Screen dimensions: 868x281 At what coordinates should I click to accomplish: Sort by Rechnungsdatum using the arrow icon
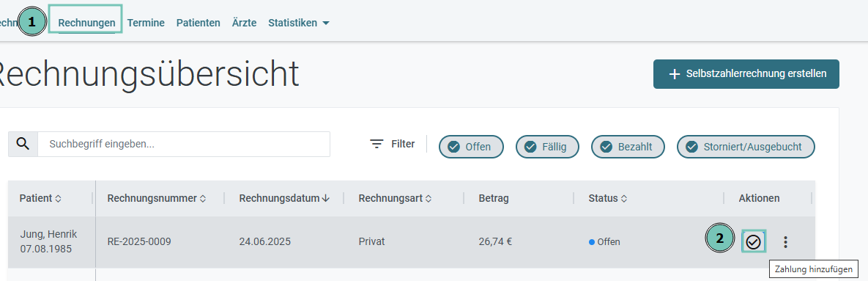326,198
